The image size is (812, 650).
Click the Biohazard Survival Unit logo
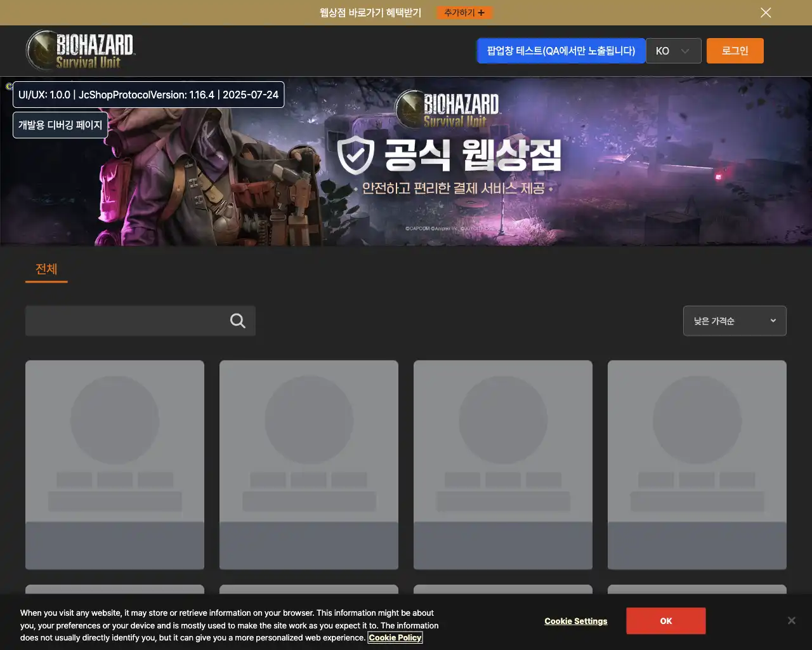(79, 50)
